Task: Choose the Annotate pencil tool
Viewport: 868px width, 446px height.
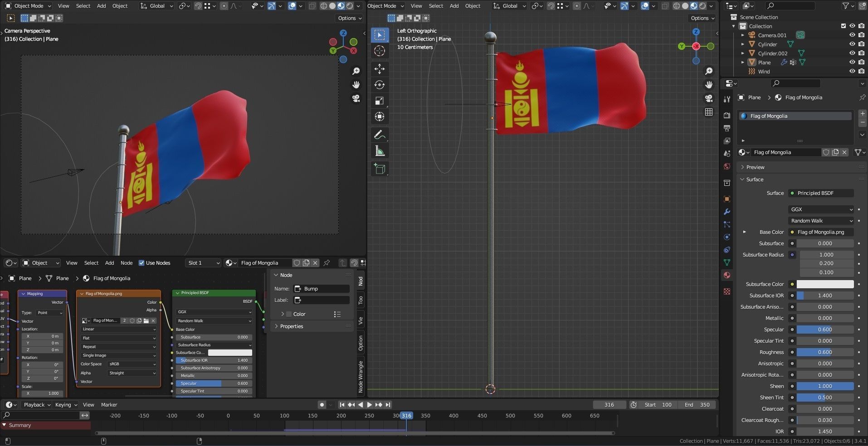Action: (x=380, y=135)
